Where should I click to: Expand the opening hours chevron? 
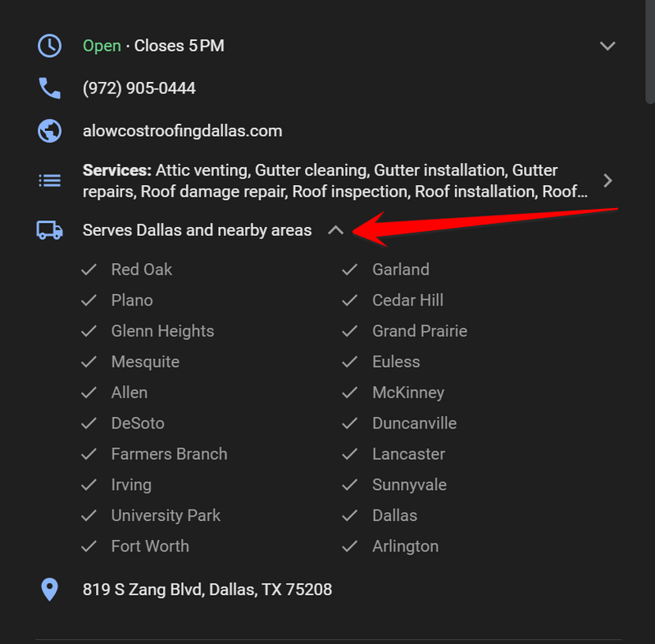tap(607, 46)
